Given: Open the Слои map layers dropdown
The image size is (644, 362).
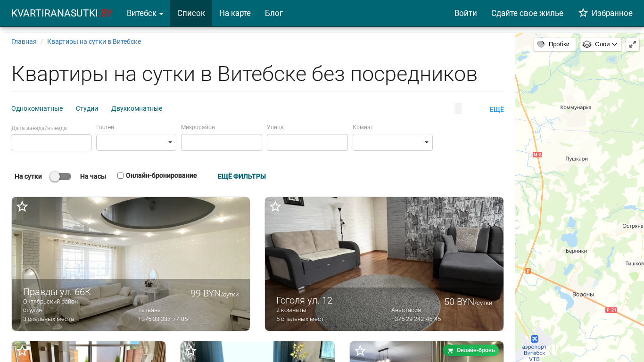Looking at the screenshot, I should coord(600,44).
